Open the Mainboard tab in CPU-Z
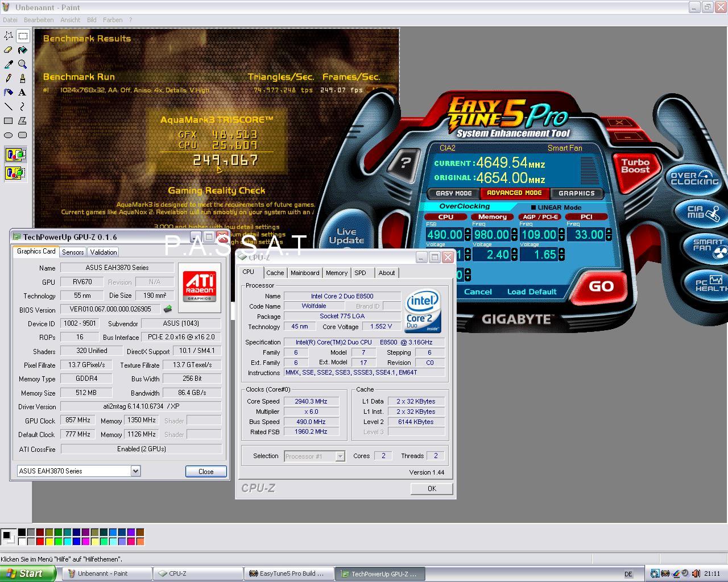This screenshot has width=728, height=582. (x=305, y=273)
